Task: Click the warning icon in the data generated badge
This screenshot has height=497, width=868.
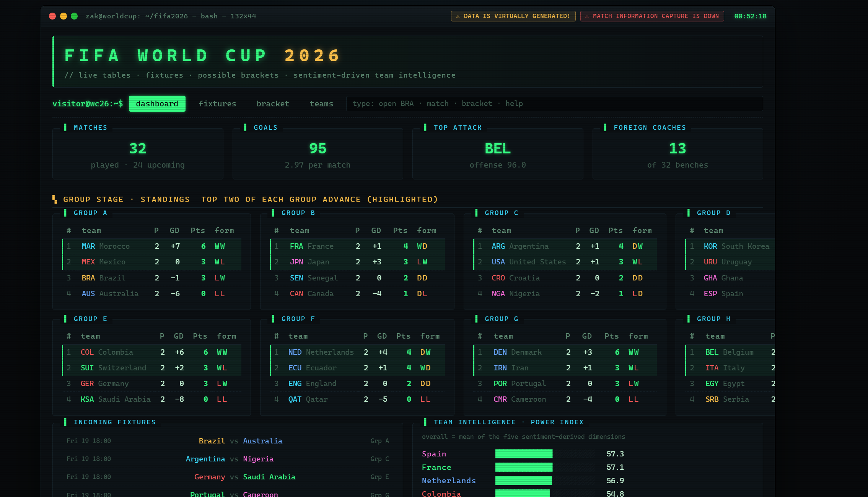Action: coord(458,16)
